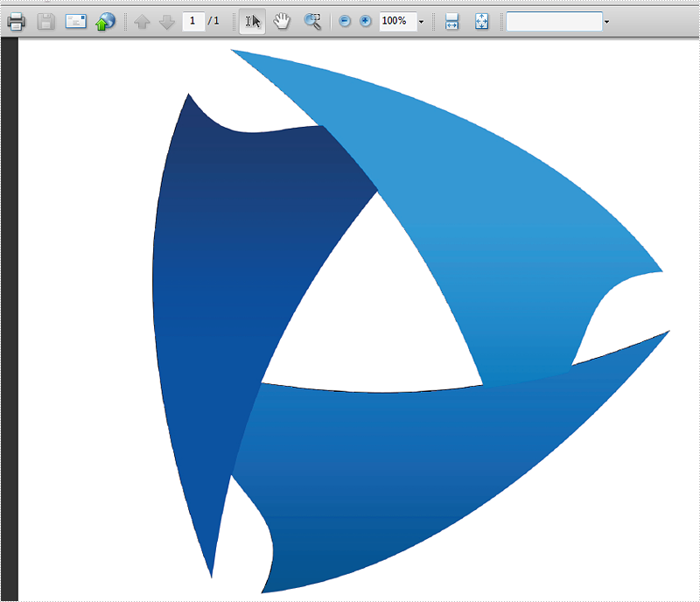Click the Save floppy disk icon
This screenshot has height=602, width=700.
[x=45, y=21]
